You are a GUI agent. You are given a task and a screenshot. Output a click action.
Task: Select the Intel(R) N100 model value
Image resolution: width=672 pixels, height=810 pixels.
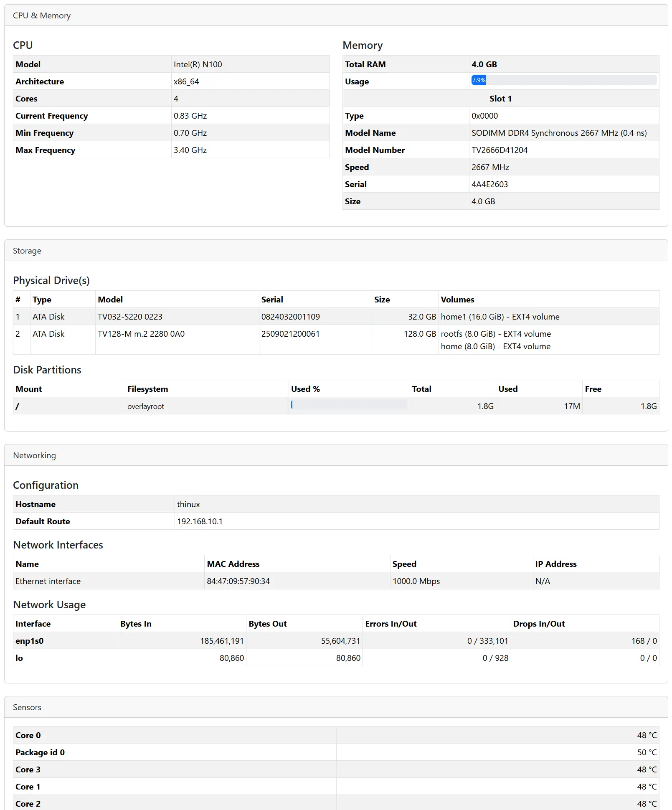click(x=198, y=64)
